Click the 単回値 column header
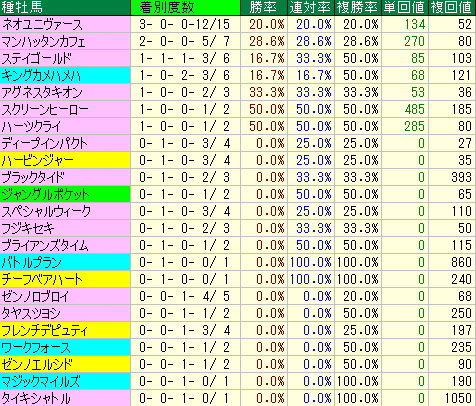The width and height of the screenshot is (476, 406). click(405, 7)
